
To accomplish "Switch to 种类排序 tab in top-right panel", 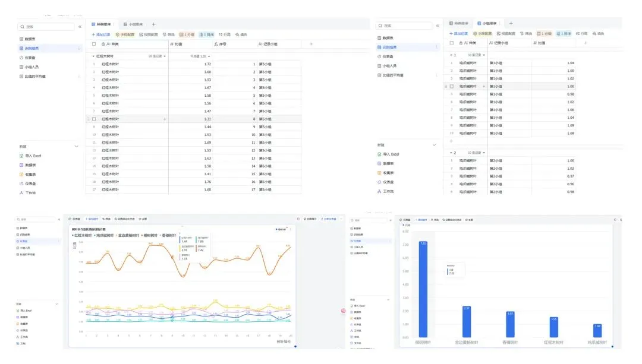I will pyautogui.click(x=459, y=23).
